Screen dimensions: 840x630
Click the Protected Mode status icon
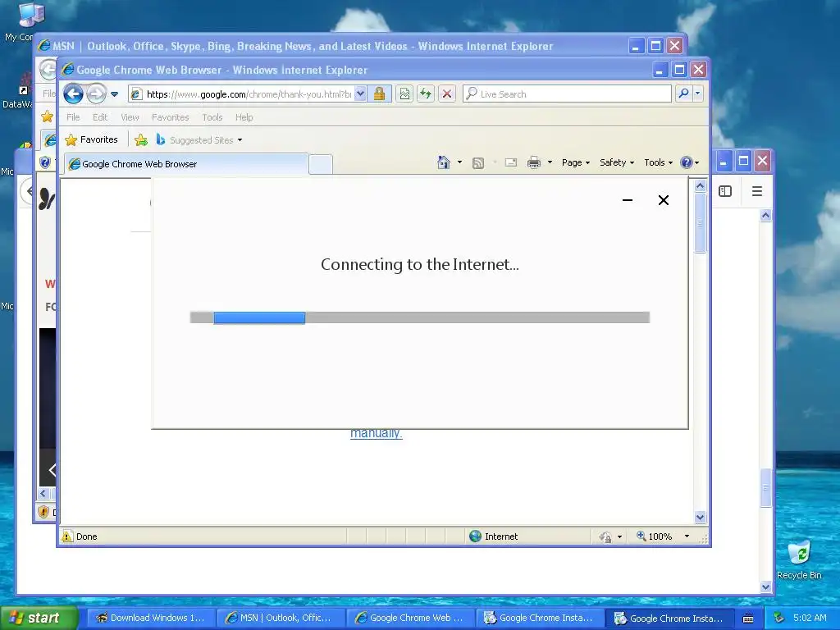[x=605, y=536]
